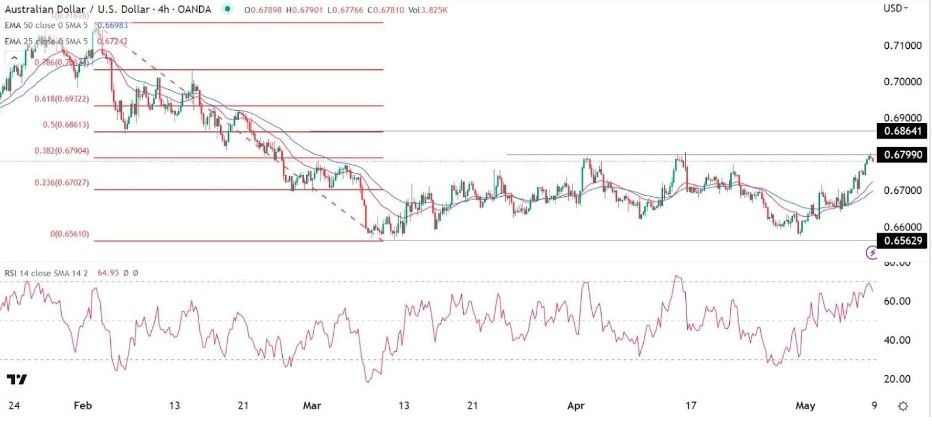Click the green market status dot
This screenshot has width=932, height=434.
(x=226, y=9)
